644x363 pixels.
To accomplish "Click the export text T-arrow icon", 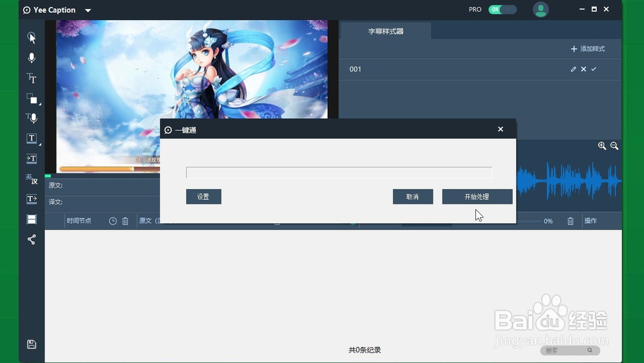I will pyautogui.click(x=32, y=199).
